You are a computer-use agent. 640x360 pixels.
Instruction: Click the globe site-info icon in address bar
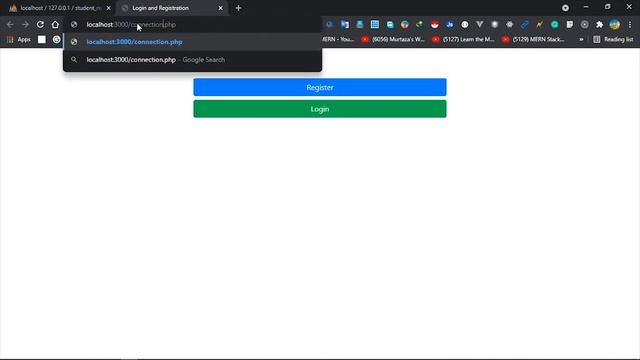[74, 24]
